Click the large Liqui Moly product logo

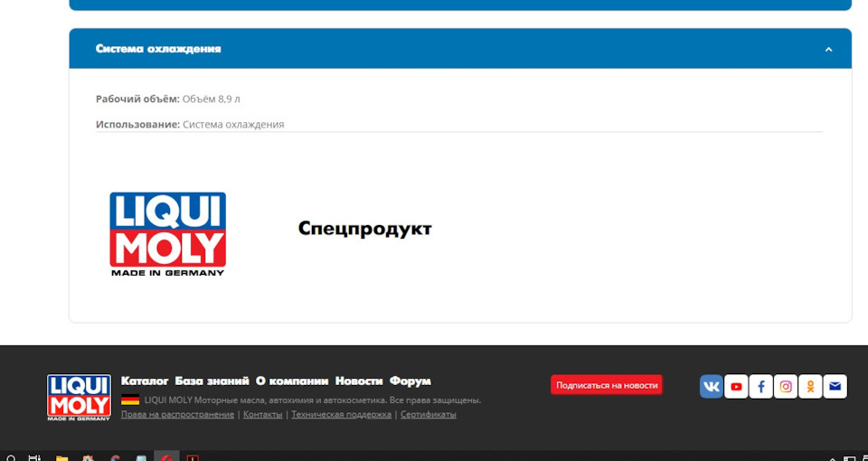(x=167, y=233)
